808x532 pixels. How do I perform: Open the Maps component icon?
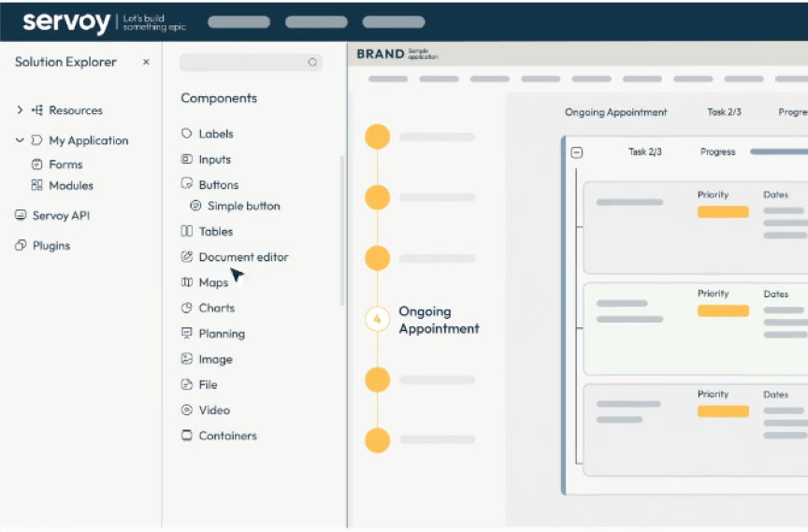click(x=187, y=282)
